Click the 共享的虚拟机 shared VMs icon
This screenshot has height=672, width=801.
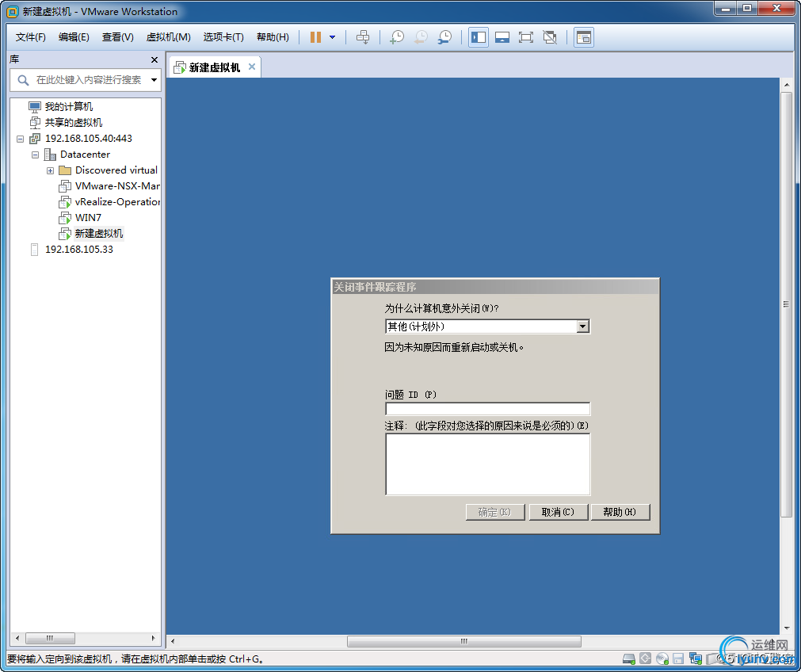click(x=35, y=123)
